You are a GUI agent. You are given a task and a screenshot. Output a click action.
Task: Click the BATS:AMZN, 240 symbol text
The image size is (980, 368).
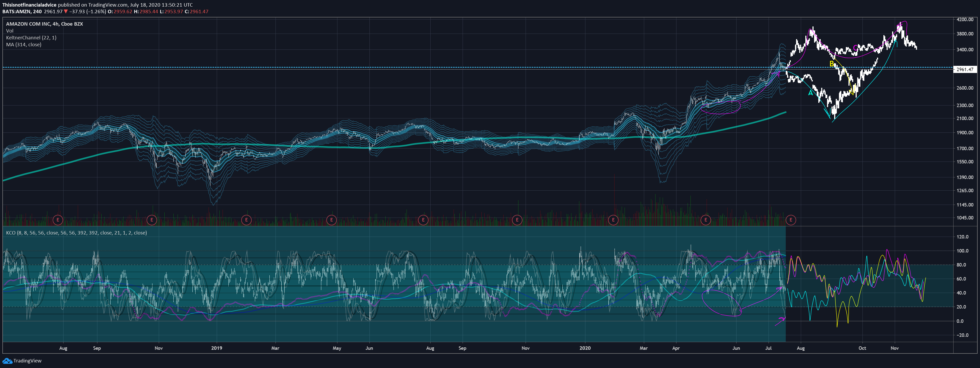click(x=22, y=11)
